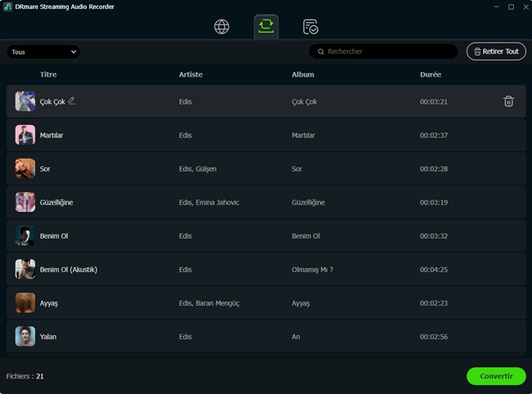The height and width of the screenshot is (394, 532).
Task: Open the web browser globe tab
Action: [222, 27]
